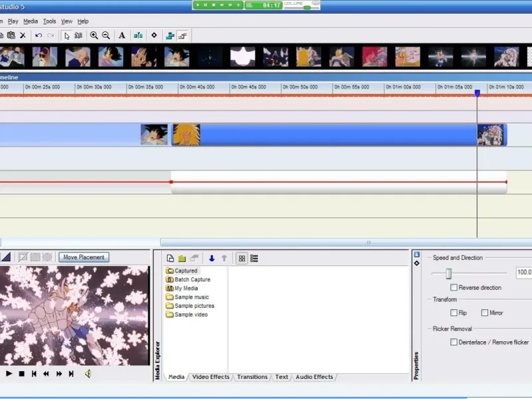Switch Media Explorer to list view
This screenshot has height=399, width=532.
(x=254, y=258)
